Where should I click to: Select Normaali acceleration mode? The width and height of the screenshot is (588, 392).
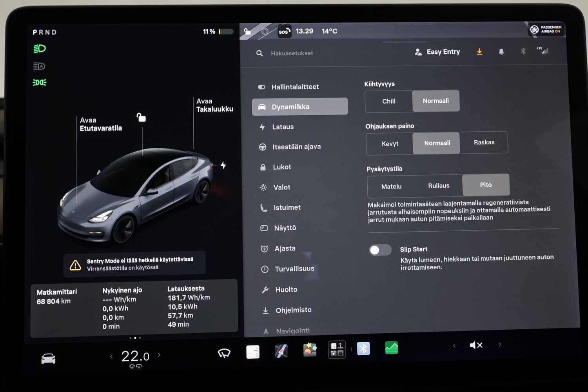point(436,101)
